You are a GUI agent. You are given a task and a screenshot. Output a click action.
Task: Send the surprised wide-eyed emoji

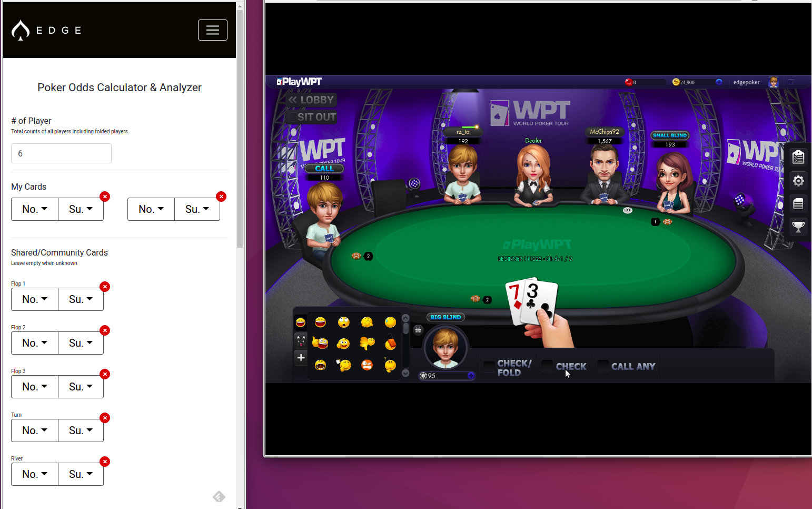(344, 322)
